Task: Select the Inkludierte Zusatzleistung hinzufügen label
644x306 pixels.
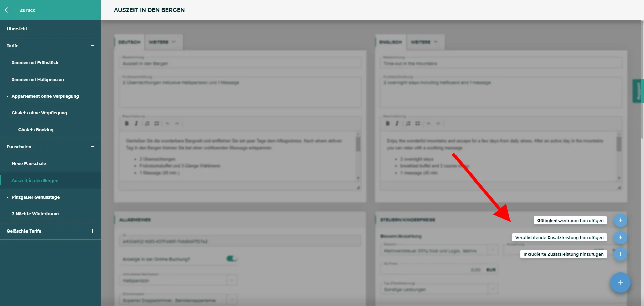Action: (x=563, y=254)
